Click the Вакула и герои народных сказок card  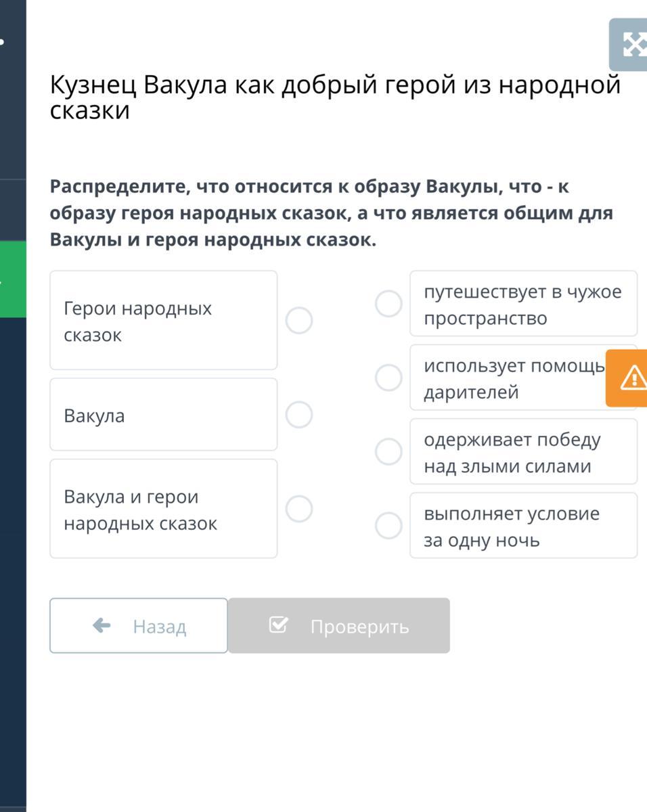[x=164, y=509]
